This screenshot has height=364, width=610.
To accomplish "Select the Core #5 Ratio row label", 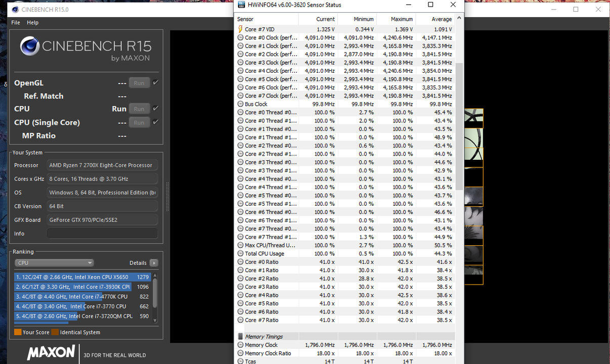I will pos(262,303).
